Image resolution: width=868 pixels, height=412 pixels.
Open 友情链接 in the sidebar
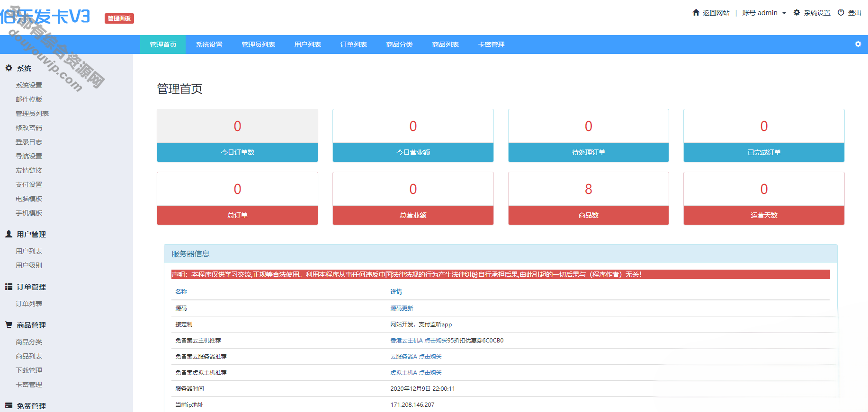coord(29,170)
